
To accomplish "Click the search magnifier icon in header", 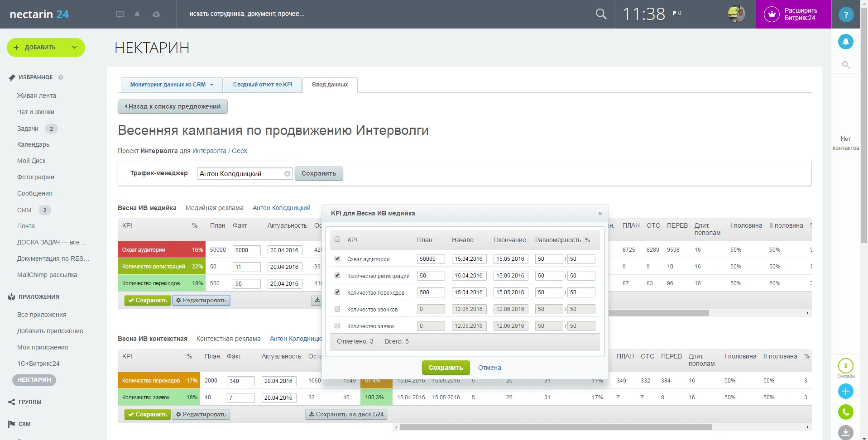I will point(601,14).
